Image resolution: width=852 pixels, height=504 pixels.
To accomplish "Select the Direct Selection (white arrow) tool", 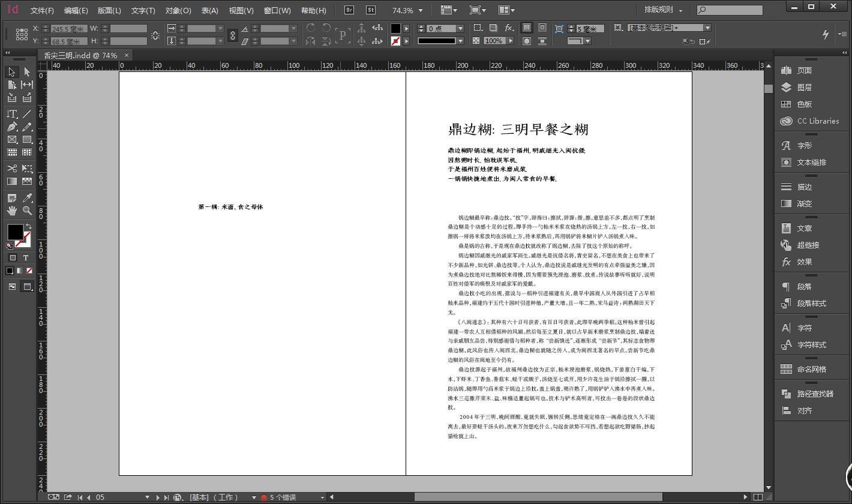I will click(x=27, y=72).
